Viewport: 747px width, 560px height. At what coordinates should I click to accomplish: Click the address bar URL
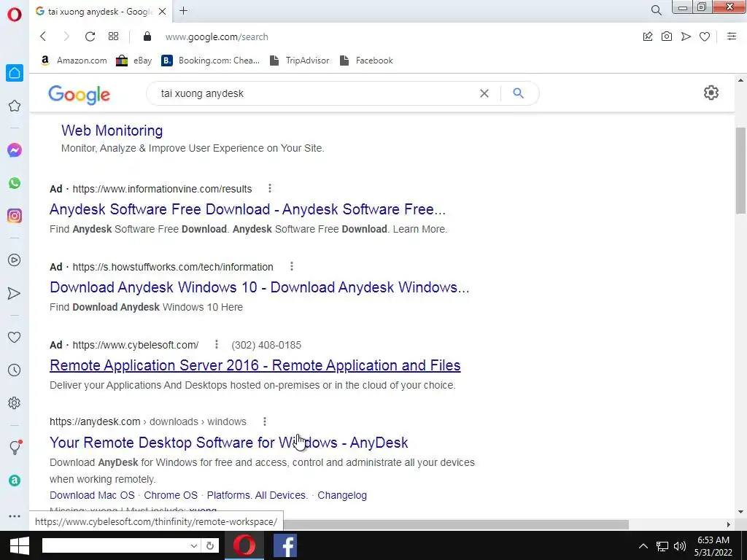click(x=217, y=36)
